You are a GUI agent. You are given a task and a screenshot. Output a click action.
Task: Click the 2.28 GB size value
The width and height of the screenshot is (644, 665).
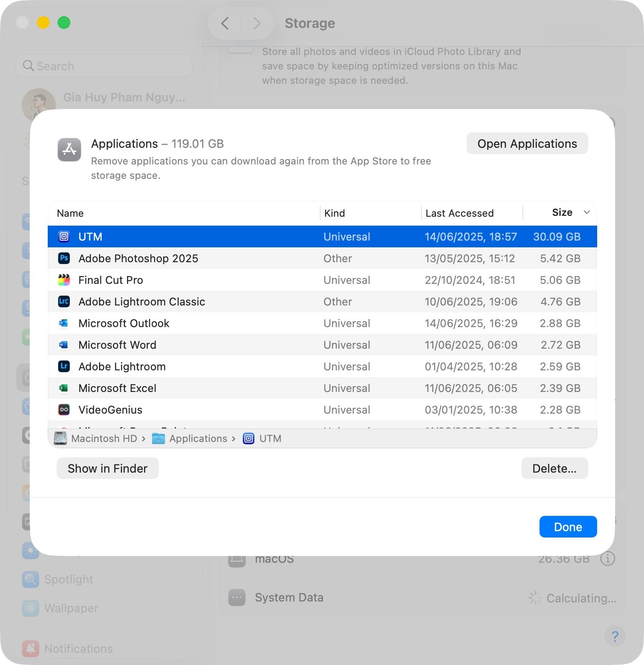(x=560, y=410)
